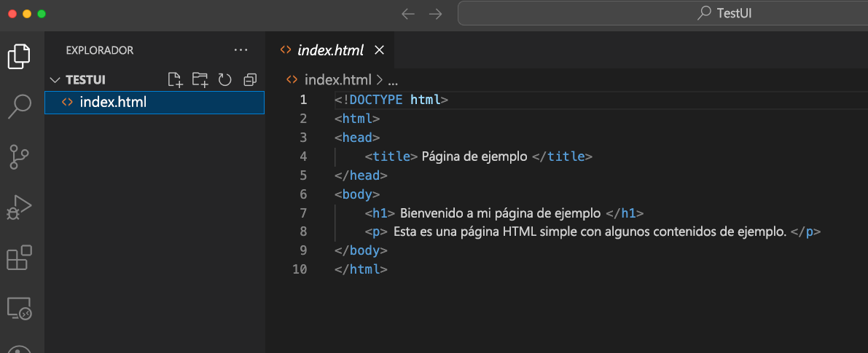Open the Extensions view
This screenshot has height=353, width=868.
pos(20,258)
